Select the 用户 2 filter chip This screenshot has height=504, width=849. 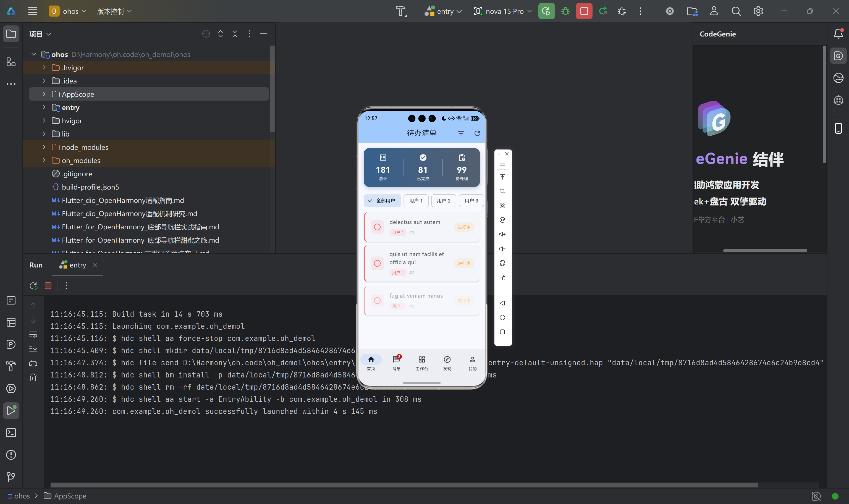coord(444,201)
